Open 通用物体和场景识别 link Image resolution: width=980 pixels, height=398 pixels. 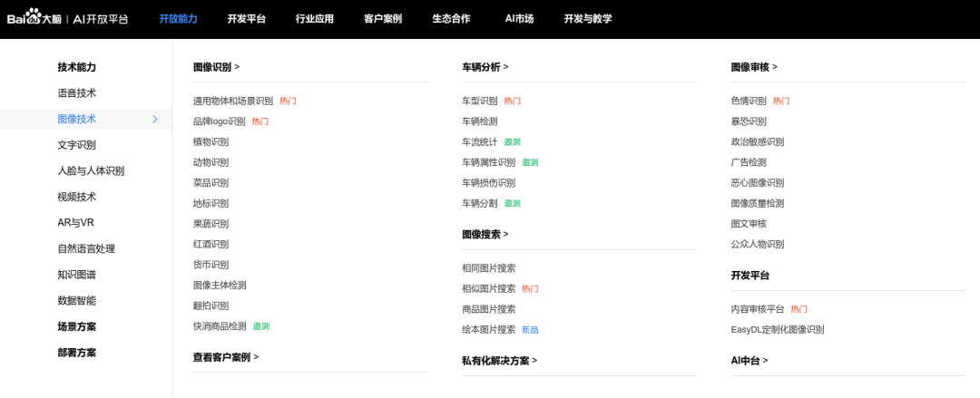[x=233, y=101]
